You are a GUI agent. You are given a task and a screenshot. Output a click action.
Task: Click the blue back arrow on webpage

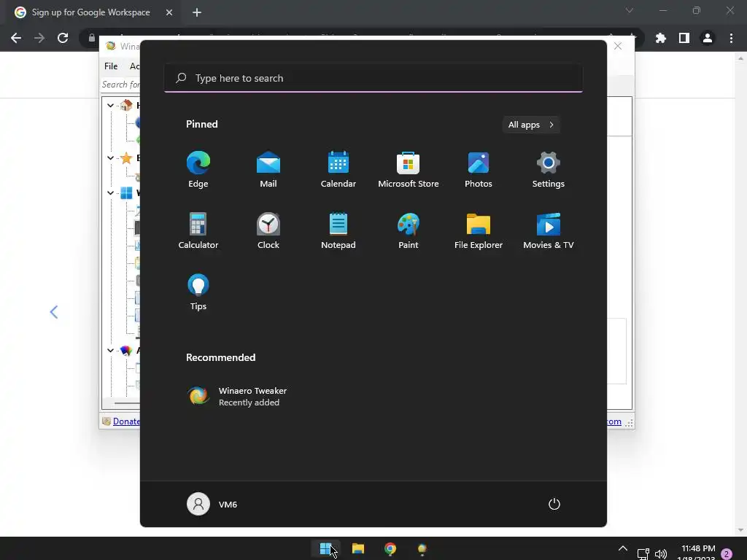point(54,312)
